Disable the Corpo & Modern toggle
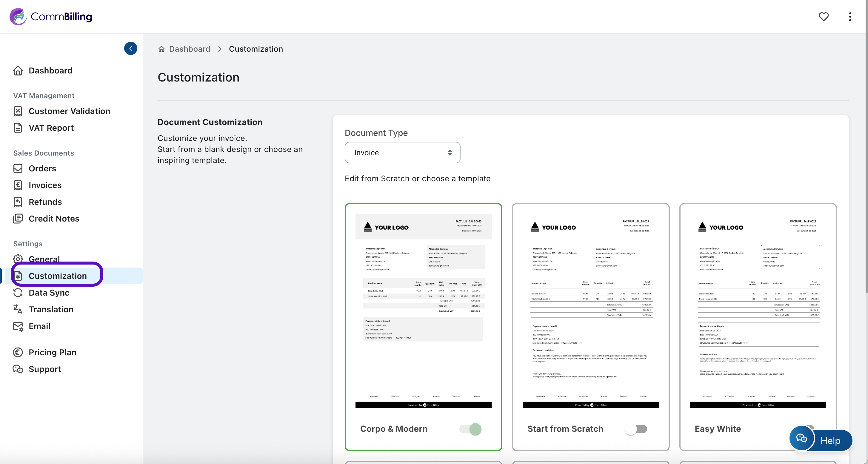The height and width of the screenshot is (464, 868). [470, 429]
